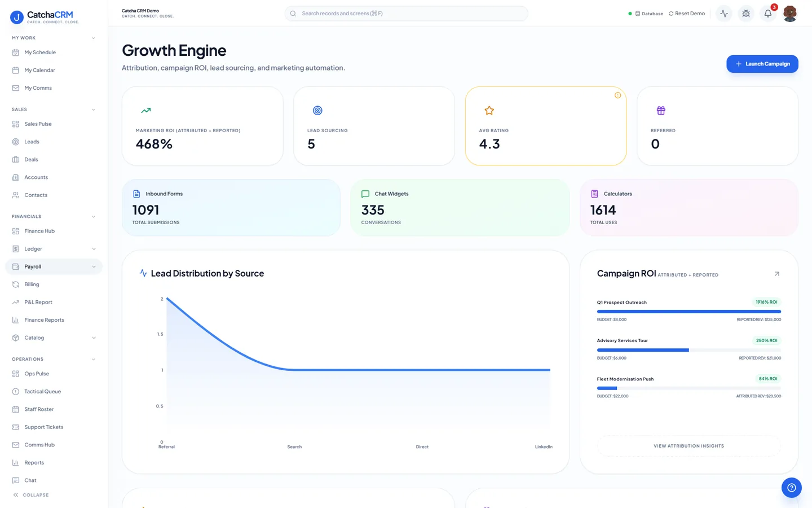Open the user avatar menu

click(790, 14)
